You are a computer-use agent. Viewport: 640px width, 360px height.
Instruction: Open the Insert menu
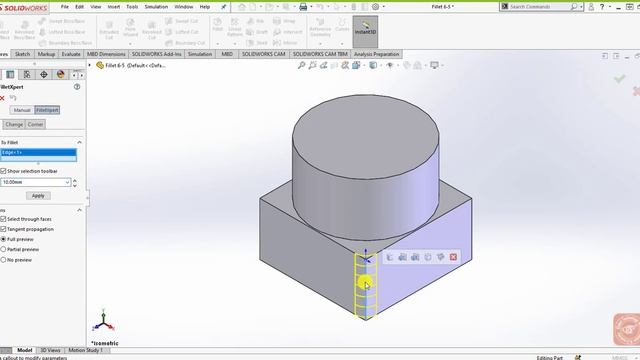tap(113, 7)
